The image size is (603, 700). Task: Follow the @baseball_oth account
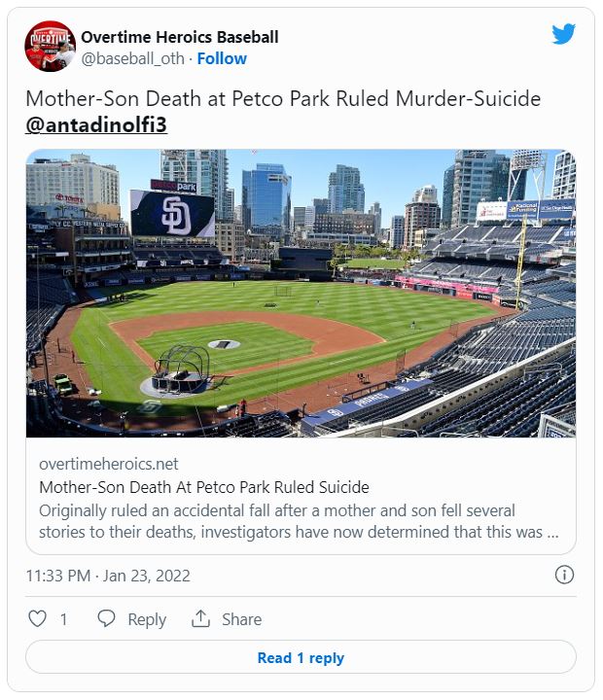[x=222, y=58]
